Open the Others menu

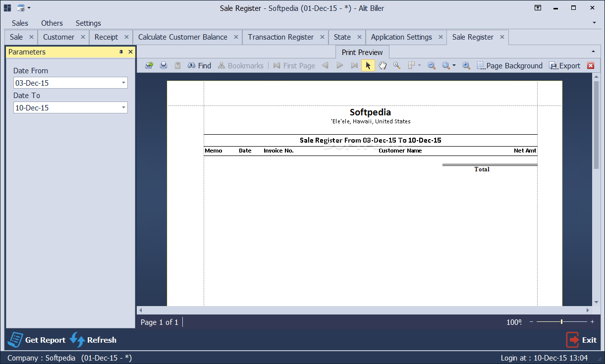(x=52, y=23)
